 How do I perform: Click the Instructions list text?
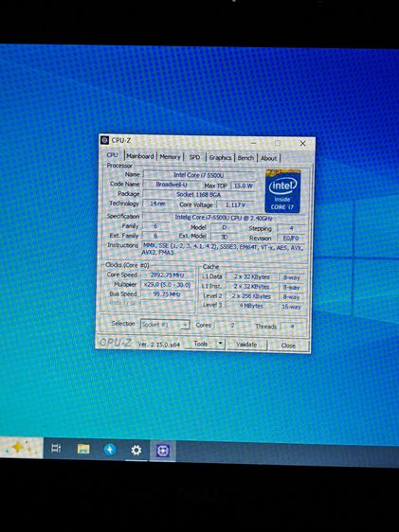pyautogui.click(x=223, y=249)
